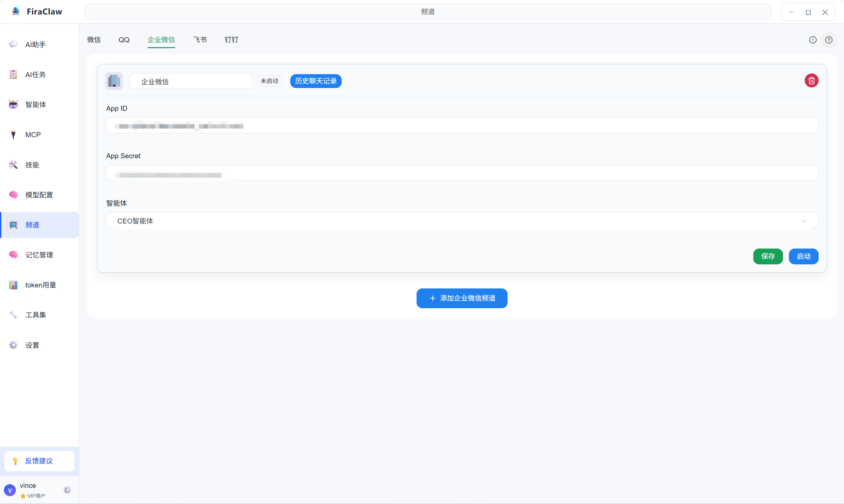Click the lightbulb icon beside 反馈建议

[15, 461]
